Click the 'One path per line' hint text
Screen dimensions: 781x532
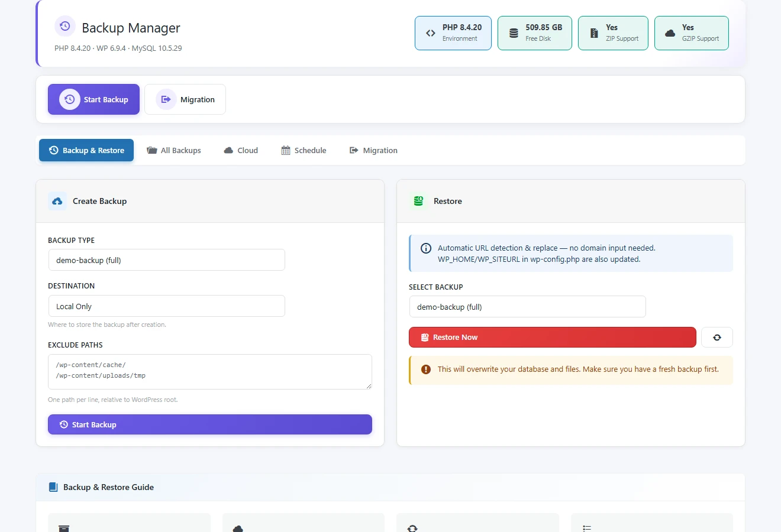113,400
